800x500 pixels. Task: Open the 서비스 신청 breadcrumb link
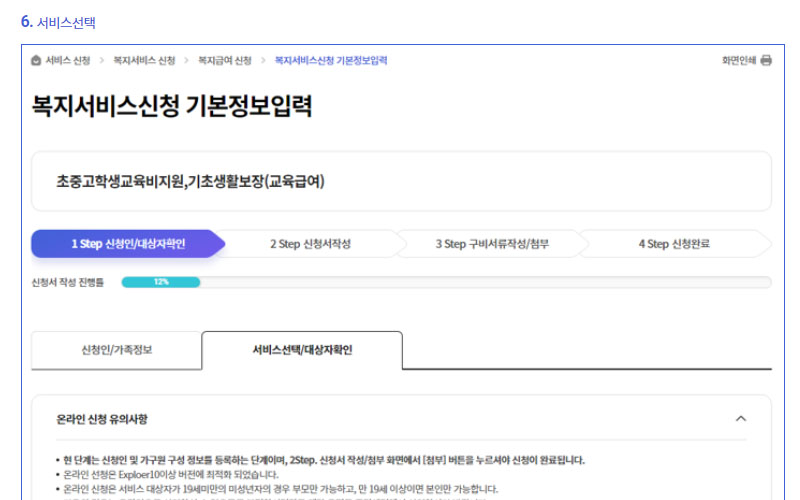(68, 61)
